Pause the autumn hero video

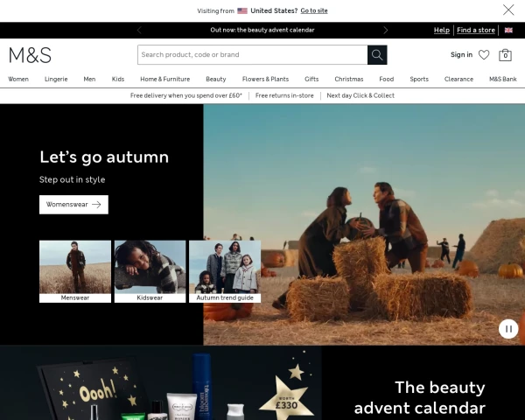[508, 329]
